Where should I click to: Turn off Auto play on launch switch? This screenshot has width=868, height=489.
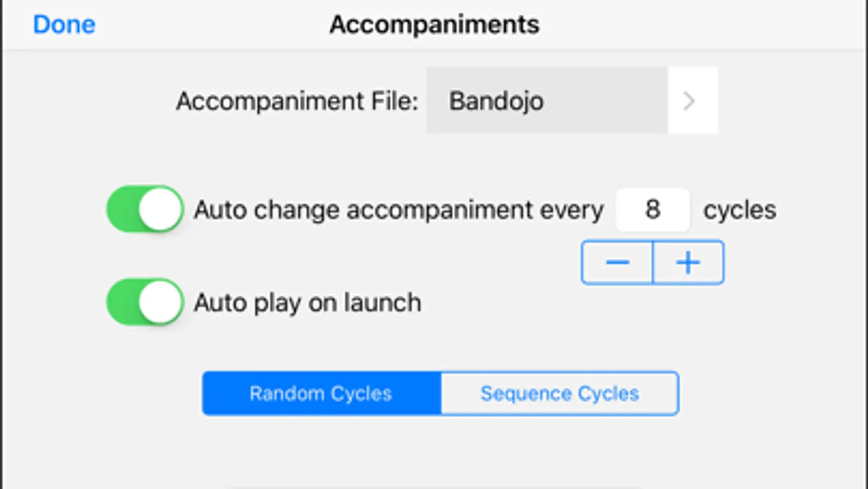click(145, 303)
